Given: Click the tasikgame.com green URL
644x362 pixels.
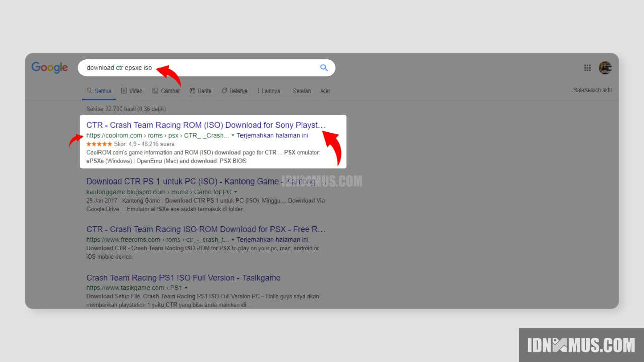Looking at the screenshot, I should tap(134, 288).
